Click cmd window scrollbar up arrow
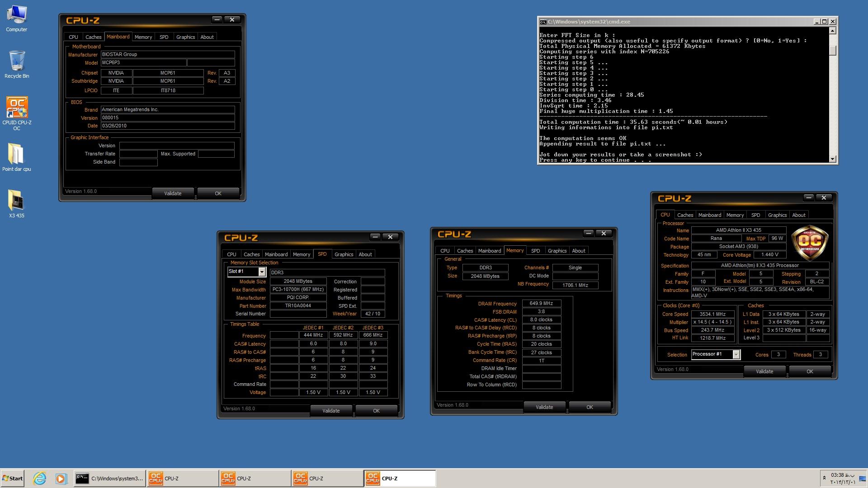This screenshot has width=868, height=488. [832, 31]
